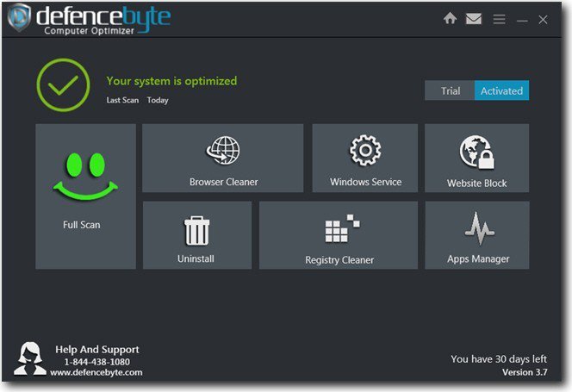This screenshot has width=572, height=392.
Task: Select the Registry Cleaner label
Action: click(x=339, y=260)
